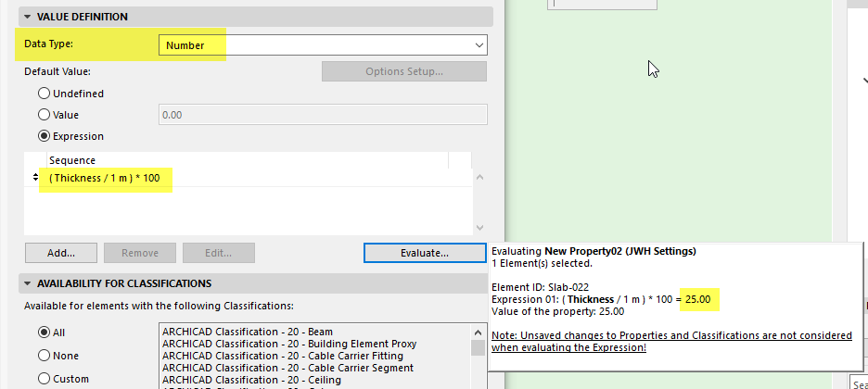Open the Data Type dropdown
Viewport: 868px width, 389px height.
point(323,45)
